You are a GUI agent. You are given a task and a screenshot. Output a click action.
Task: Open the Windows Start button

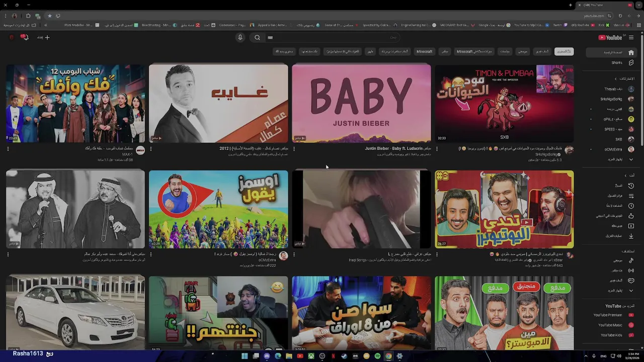(x=245, y=356)
